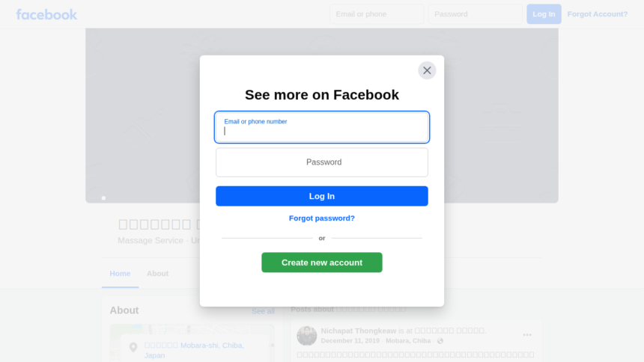Click the header Log In button
This screenshot has height=362, width=644.
544,14
